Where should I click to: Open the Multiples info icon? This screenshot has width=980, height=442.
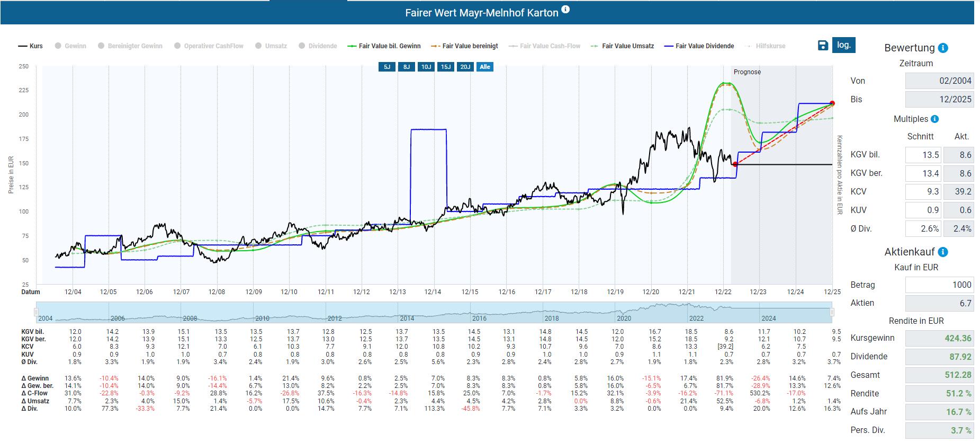tap(934, 119)
